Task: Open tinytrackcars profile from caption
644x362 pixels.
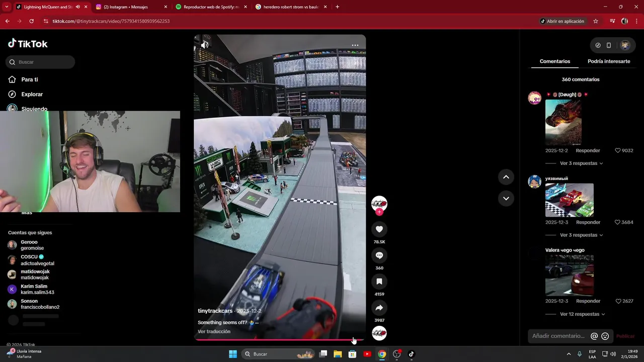Action: pos(215,311)
